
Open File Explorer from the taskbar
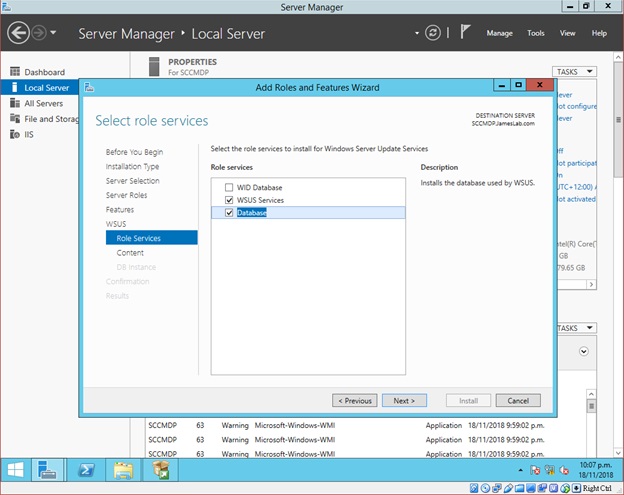tap(123, 470)
